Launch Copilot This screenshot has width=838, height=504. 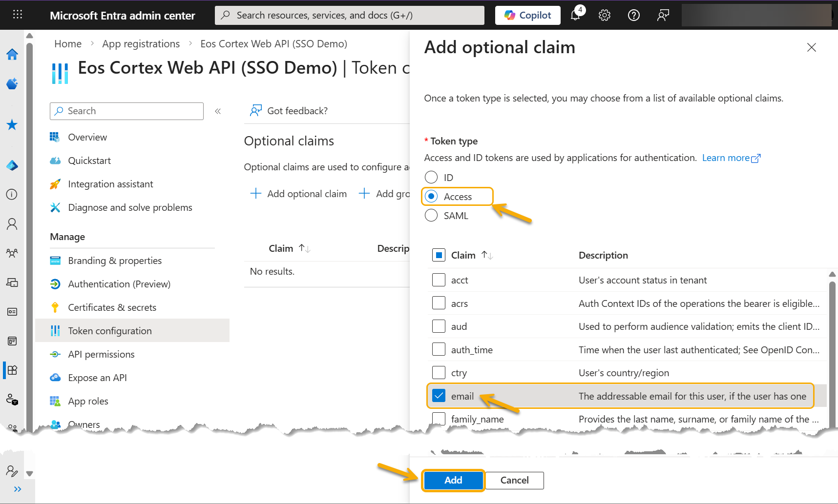[528, 15]
